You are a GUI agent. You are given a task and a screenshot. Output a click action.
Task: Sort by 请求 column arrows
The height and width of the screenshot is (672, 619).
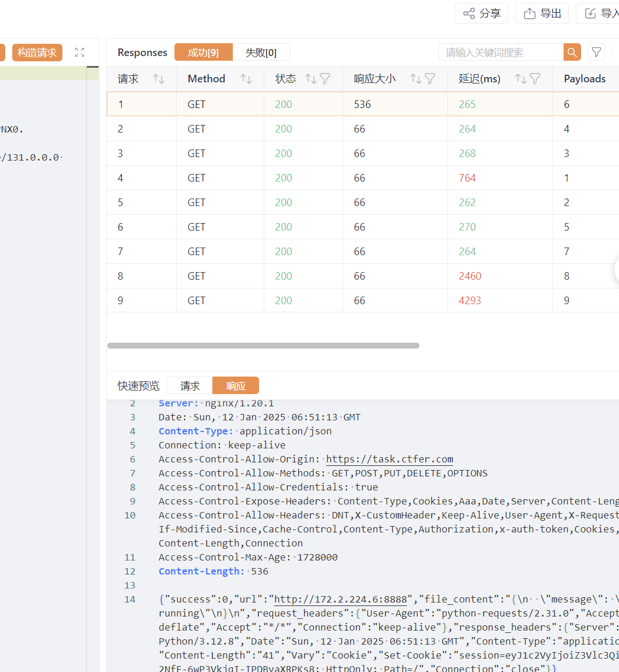click(x=159, y=79)
